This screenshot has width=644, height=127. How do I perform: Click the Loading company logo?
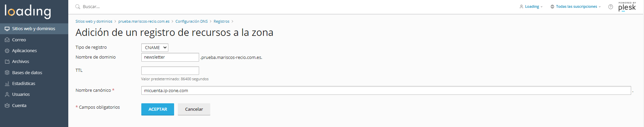click(28, 12)
